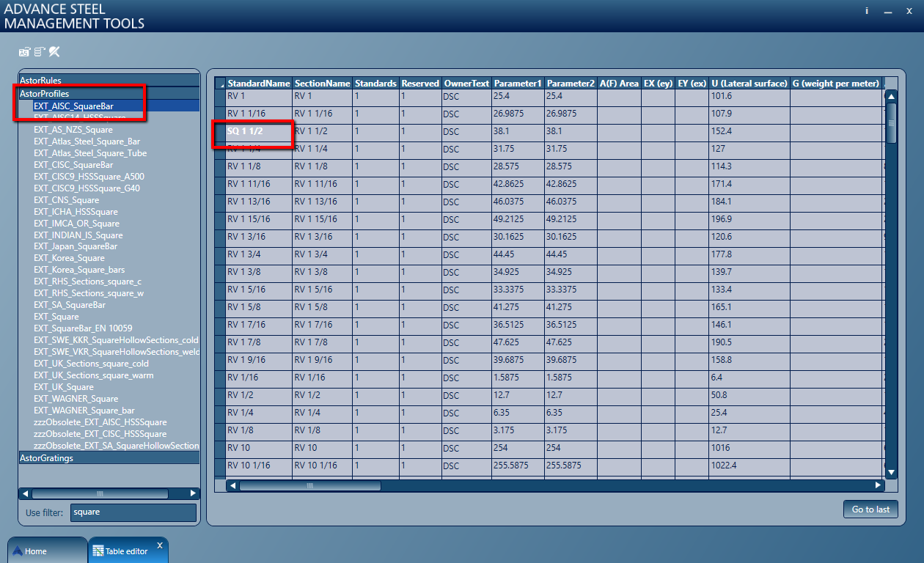Viewport: 924px width, 563px height.
Task: Click the Go to last button
Action: pyautogui.click(x=870, y=509)
